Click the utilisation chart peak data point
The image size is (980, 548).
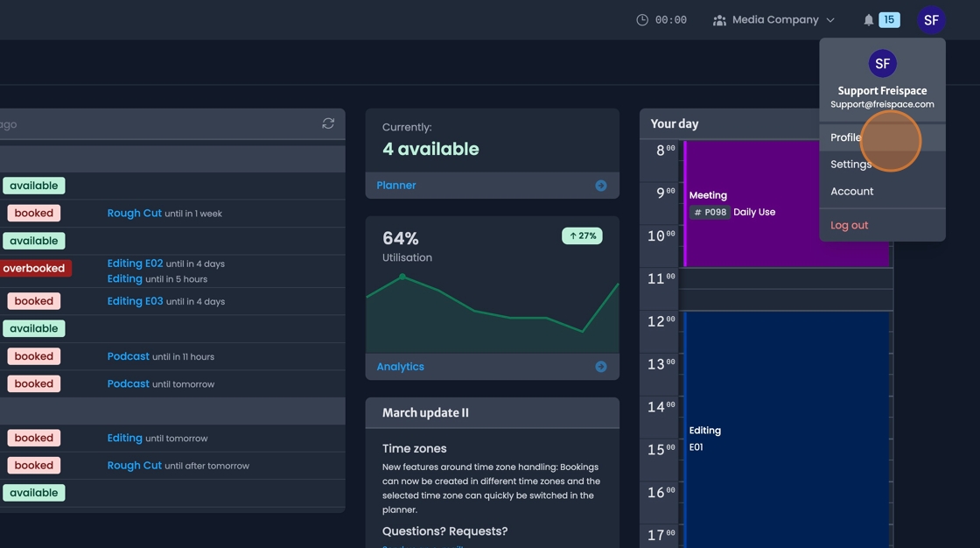tap(402, 277)
